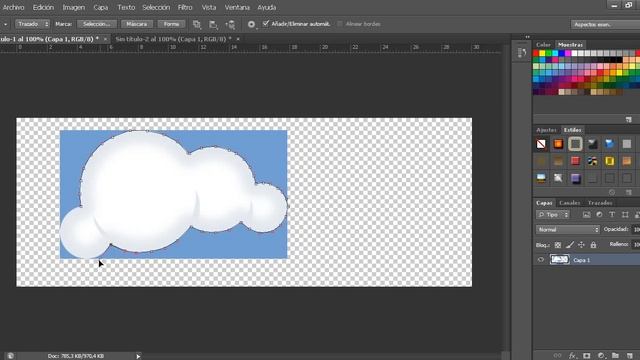Select the Capa 1 layer name
This screenshot has height=360, width=640.
[x=582, y=260]
